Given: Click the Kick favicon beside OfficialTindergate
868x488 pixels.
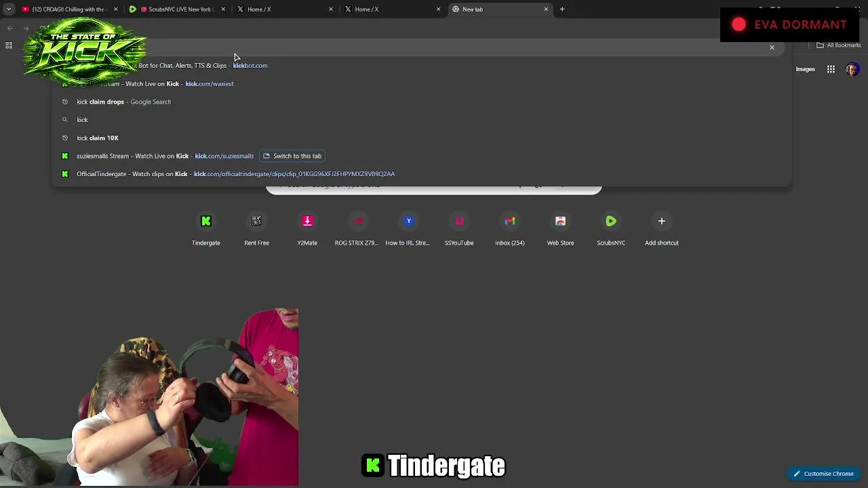Looking at the screenshot, I should (65, 174).
